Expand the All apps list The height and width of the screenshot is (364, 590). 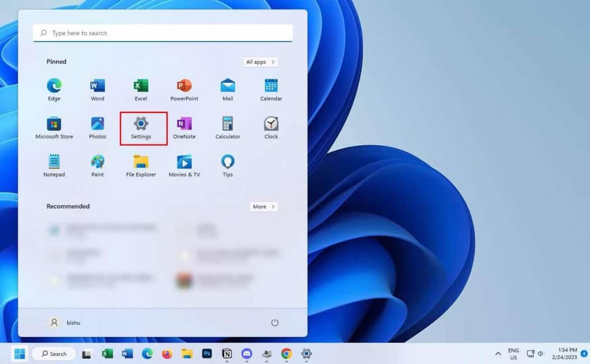[260, 62]
